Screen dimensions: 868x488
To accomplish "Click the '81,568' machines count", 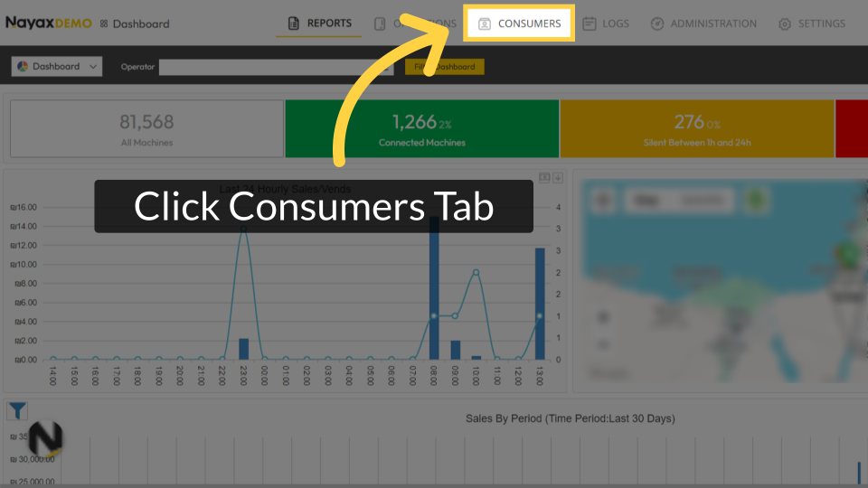I will coord(146,122).
